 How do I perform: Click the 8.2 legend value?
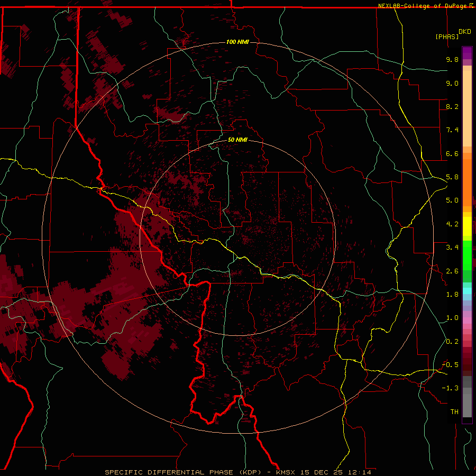[x=452, y=106]
